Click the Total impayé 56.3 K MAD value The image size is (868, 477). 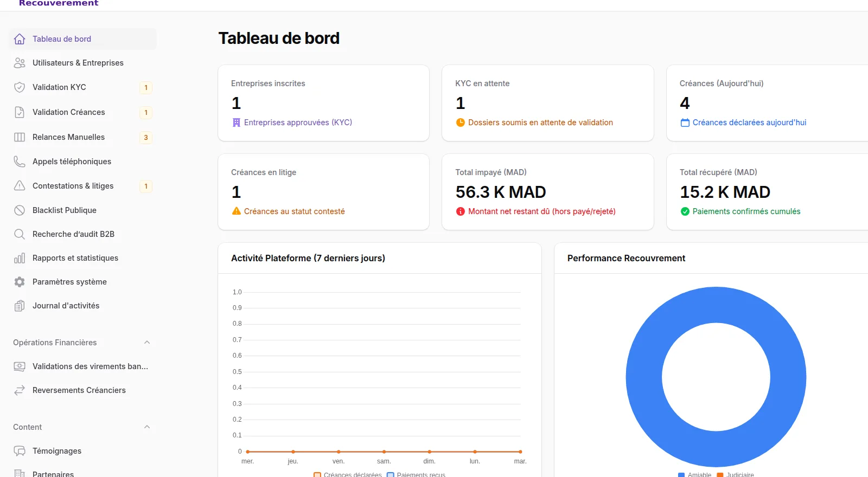pyautogui.click(x=501, y=192)
